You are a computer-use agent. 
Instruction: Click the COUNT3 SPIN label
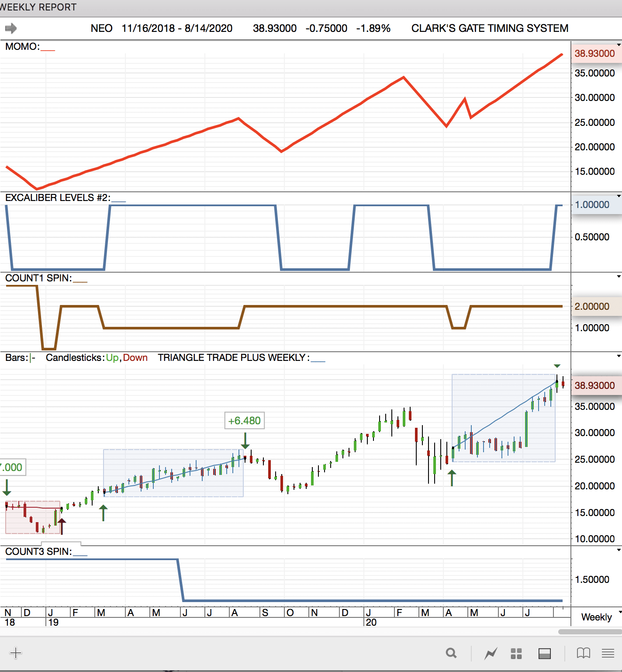38,552
